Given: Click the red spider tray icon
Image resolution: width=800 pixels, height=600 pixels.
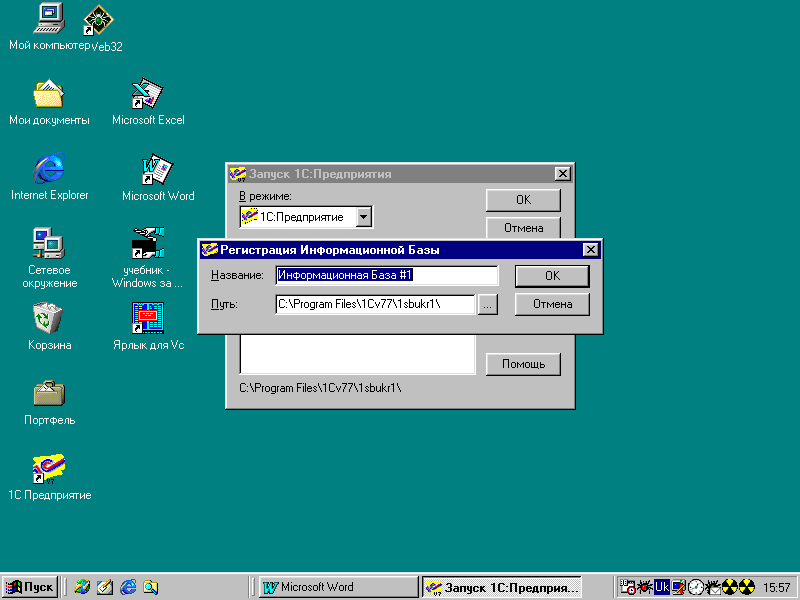Looking at the screenshot, I should [644, 587].
